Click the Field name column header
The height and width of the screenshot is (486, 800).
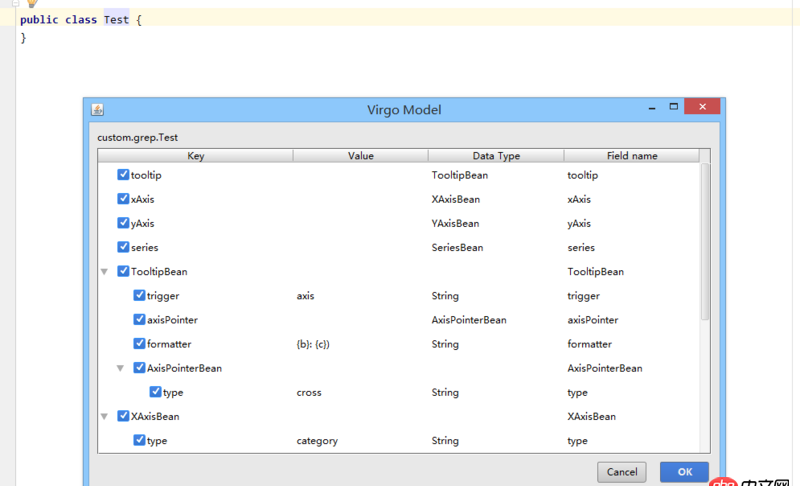[x=632, y=156]
